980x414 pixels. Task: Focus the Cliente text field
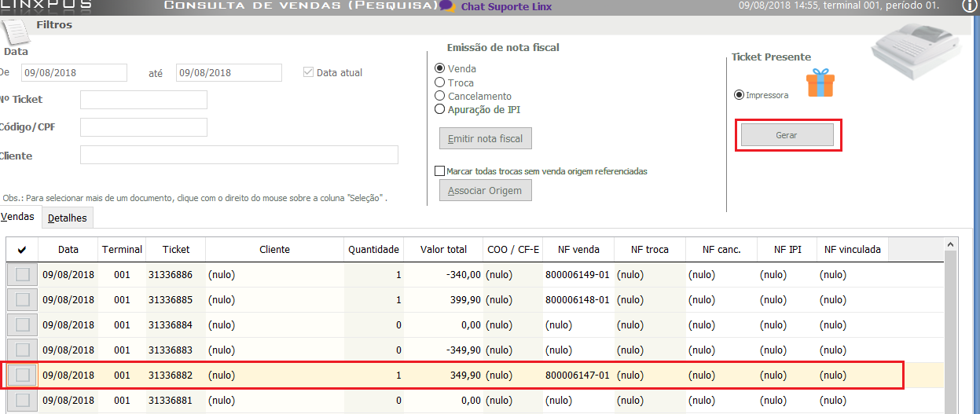pyautogui.click(x=239, y=155)
